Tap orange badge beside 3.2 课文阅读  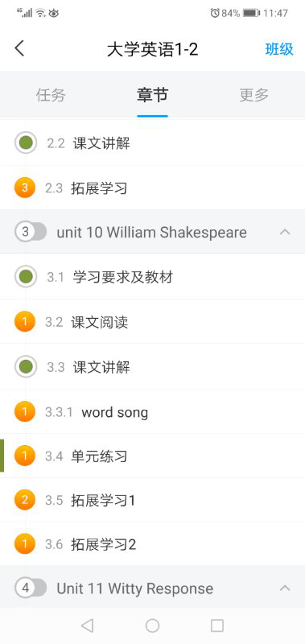(25, 321)
